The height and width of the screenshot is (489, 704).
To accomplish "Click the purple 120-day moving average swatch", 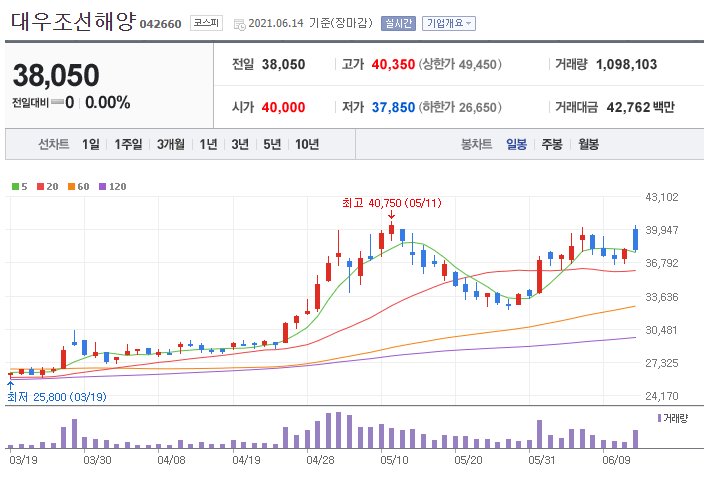I will tap(102, 186).
